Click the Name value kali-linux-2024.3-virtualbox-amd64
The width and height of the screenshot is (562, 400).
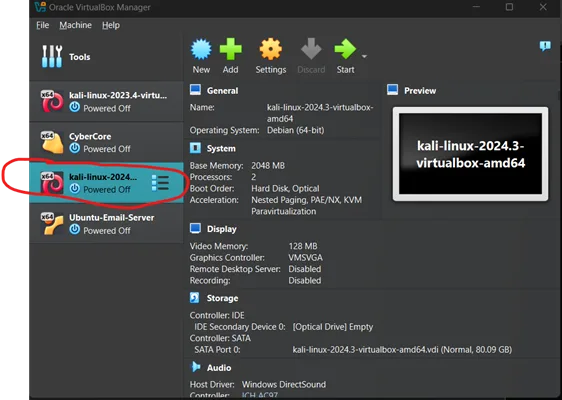pyautogui.click(x=320, y=113)
